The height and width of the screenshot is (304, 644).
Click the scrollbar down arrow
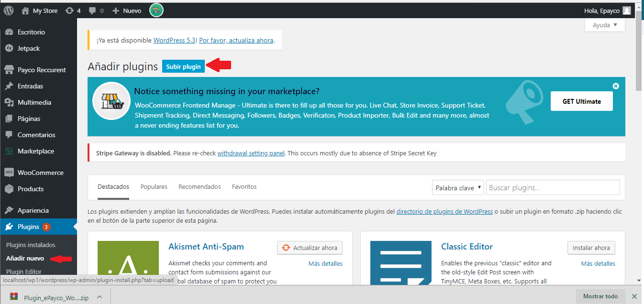click(639, 280)
